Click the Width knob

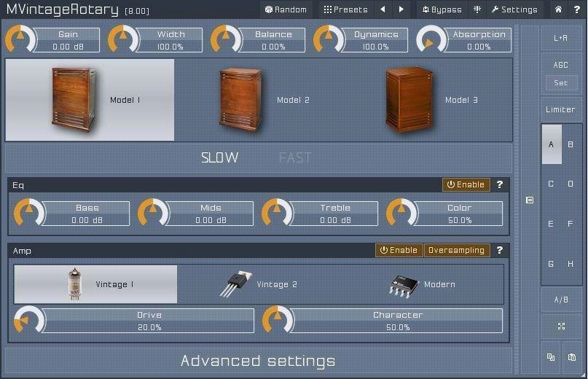coord(123,39)
